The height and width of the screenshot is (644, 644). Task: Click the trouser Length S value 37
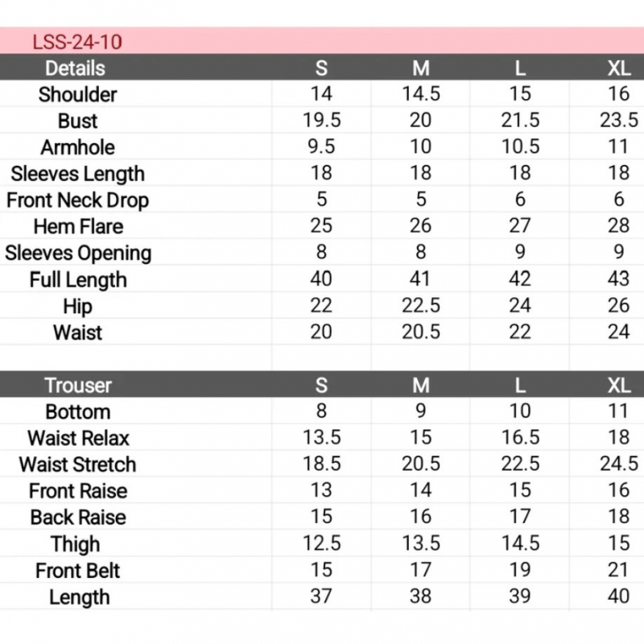321,597
